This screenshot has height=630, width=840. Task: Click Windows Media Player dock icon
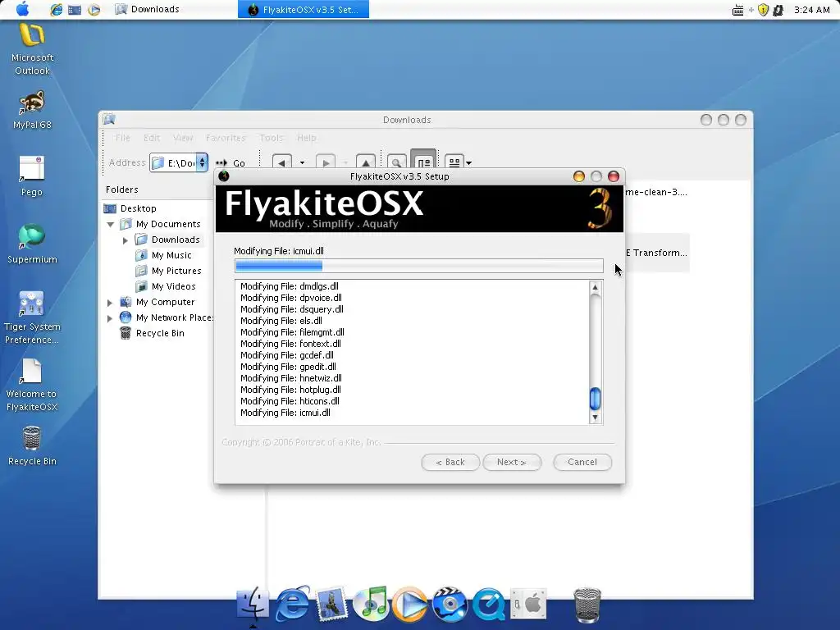point(410,605)
